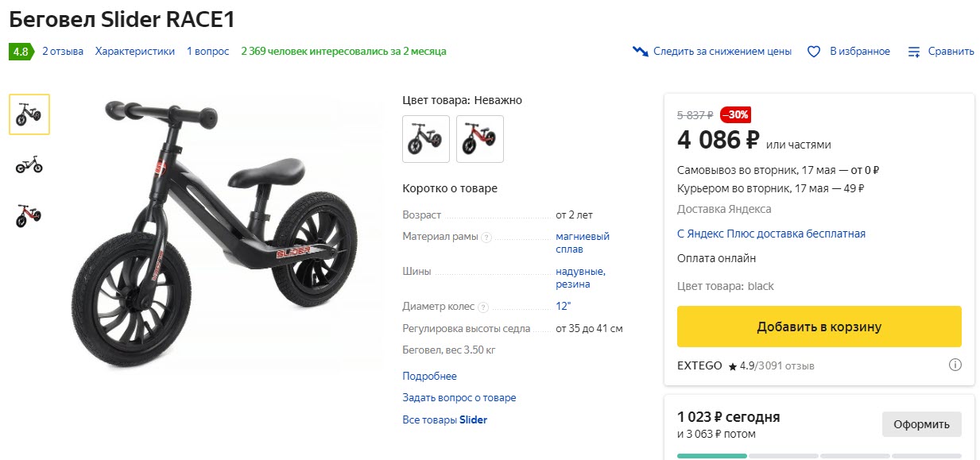Screen dimensions: 980x460
Task: Expand details via Подробнее link
Action: click(x=429, y=376)
